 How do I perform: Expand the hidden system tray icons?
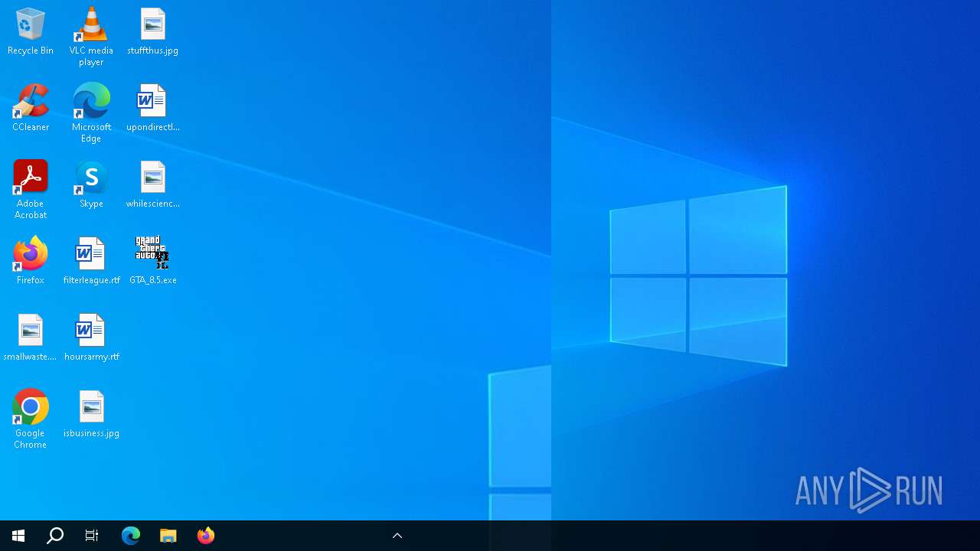(397, 536)
